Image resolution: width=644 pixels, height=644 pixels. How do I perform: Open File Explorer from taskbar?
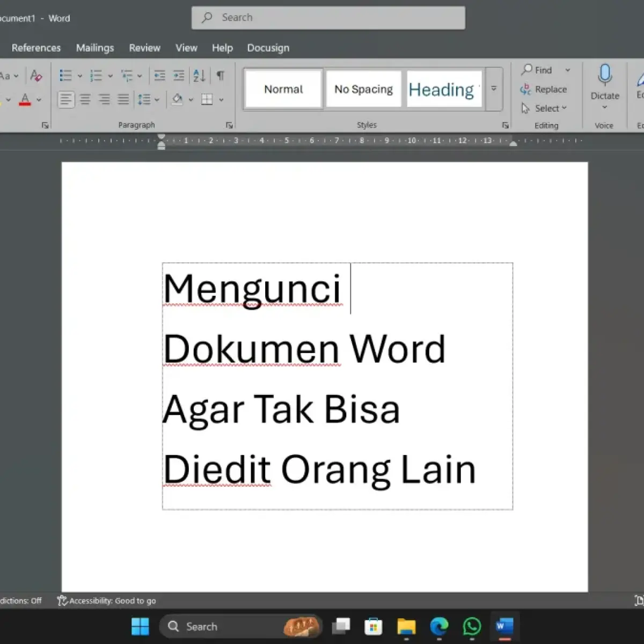(406, 626)
